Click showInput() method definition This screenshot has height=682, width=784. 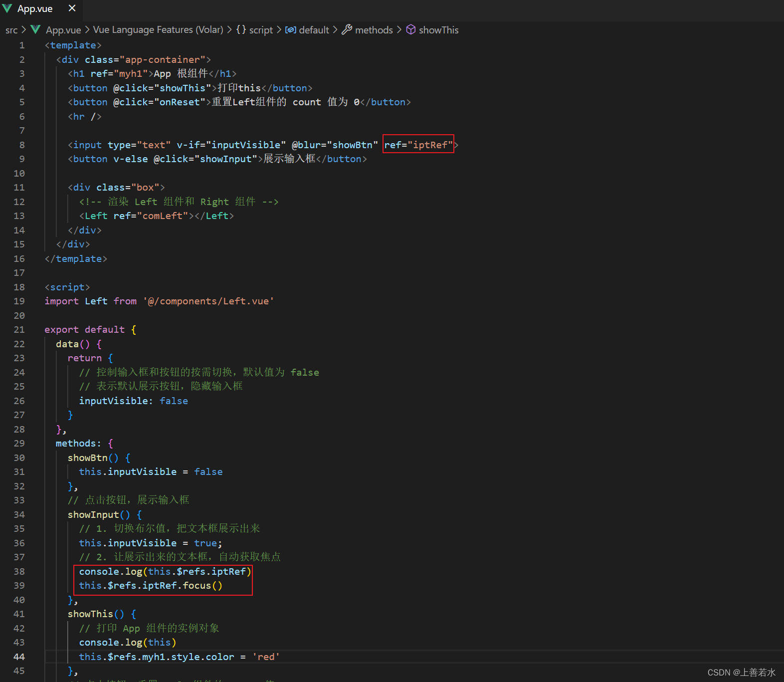[99, 515]
